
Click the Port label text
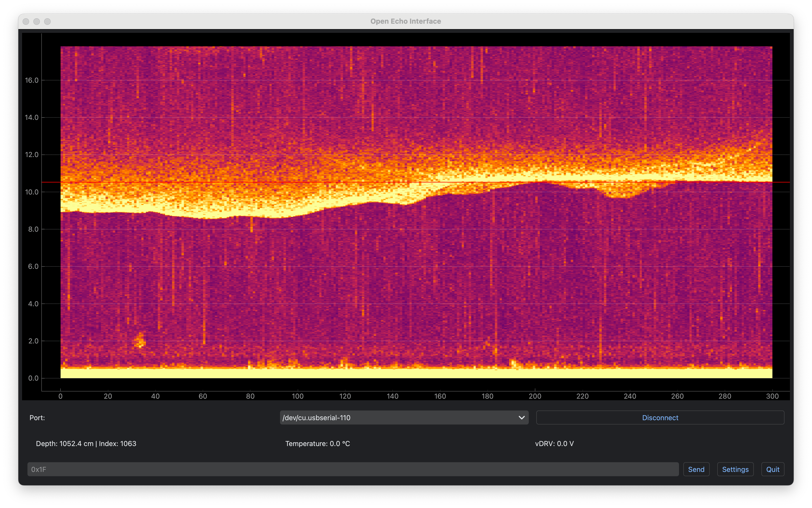coord(37,417)
